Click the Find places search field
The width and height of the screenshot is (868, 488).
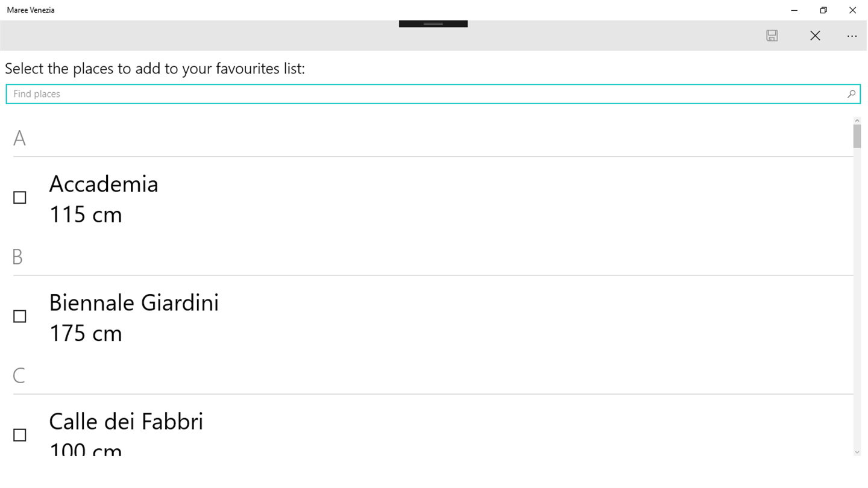click(x=422, y=94)
